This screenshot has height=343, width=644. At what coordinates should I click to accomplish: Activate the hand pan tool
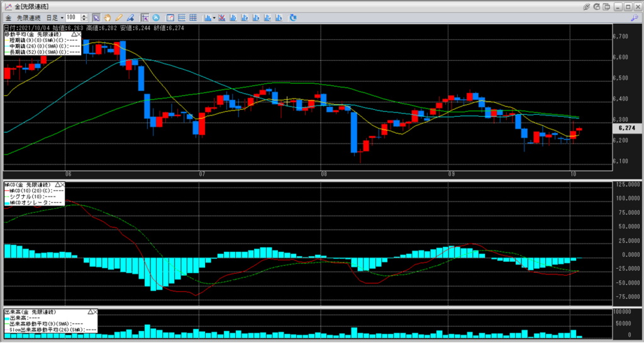point(107,17)
